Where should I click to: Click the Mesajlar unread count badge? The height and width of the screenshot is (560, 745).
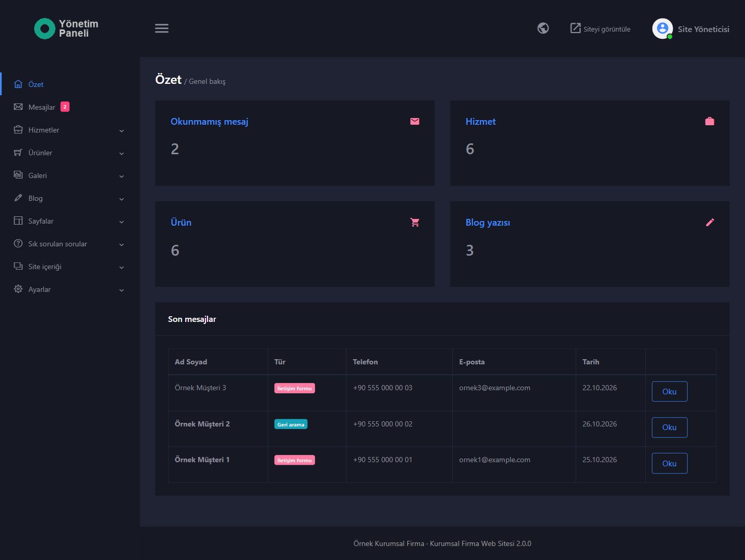tap(65, 107)
